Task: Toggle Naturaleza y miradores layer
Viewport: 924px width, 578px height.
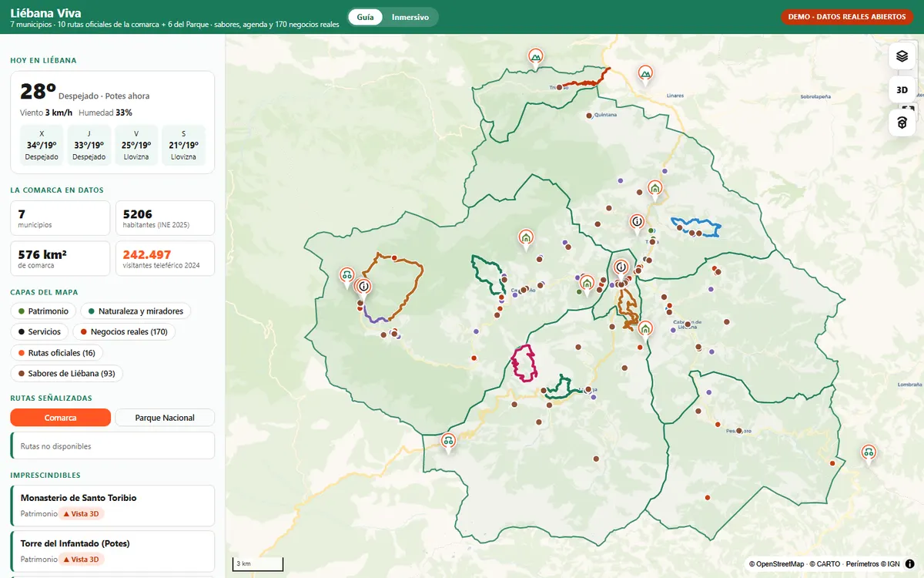Action: [x=136, y=311]
